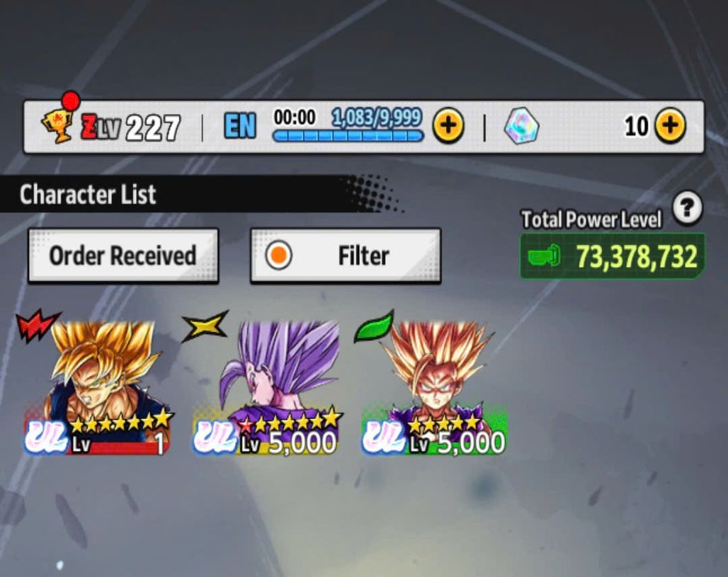Click the blue EN energy progress bar
728x577 pixels.
click(348, 136)
